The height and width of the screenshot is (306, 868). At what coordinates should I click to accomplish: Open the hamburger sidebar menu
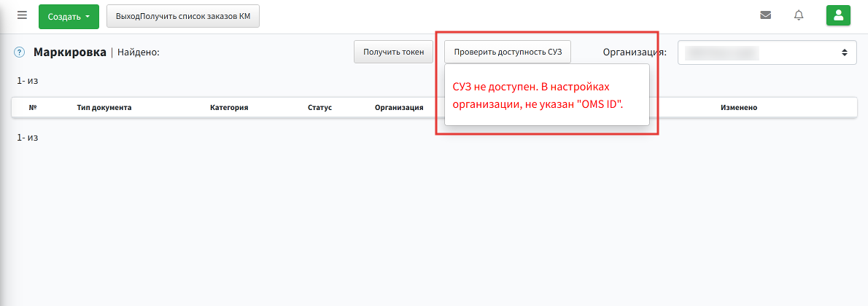[22, 15]
